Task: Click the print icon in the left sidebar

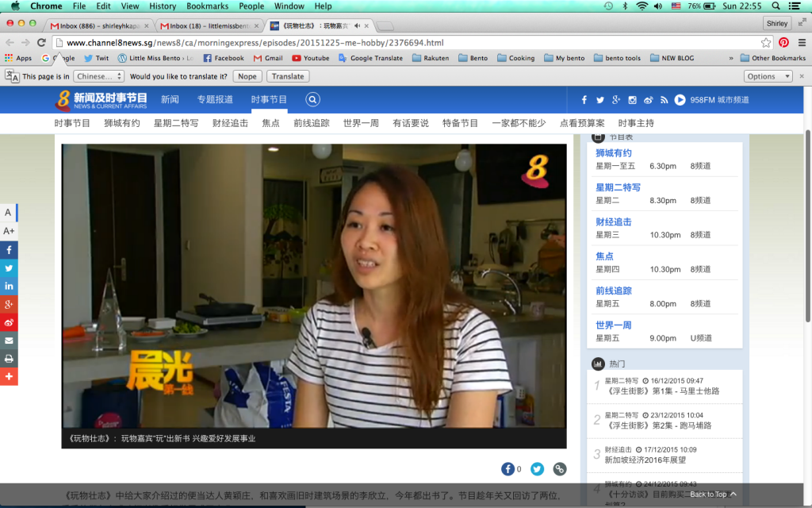Action: click(x=9, y=358)
